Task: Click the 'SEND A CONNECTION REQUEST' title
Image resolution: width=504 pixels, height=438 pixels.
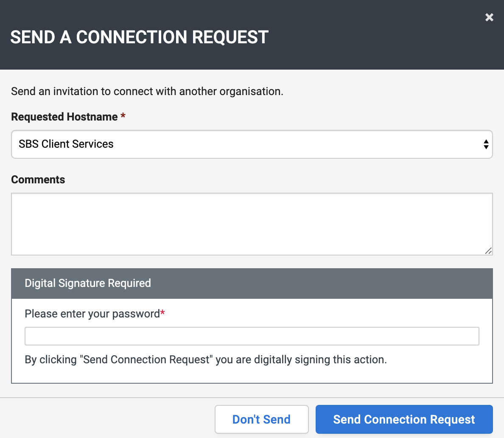Action: point(139,37)
